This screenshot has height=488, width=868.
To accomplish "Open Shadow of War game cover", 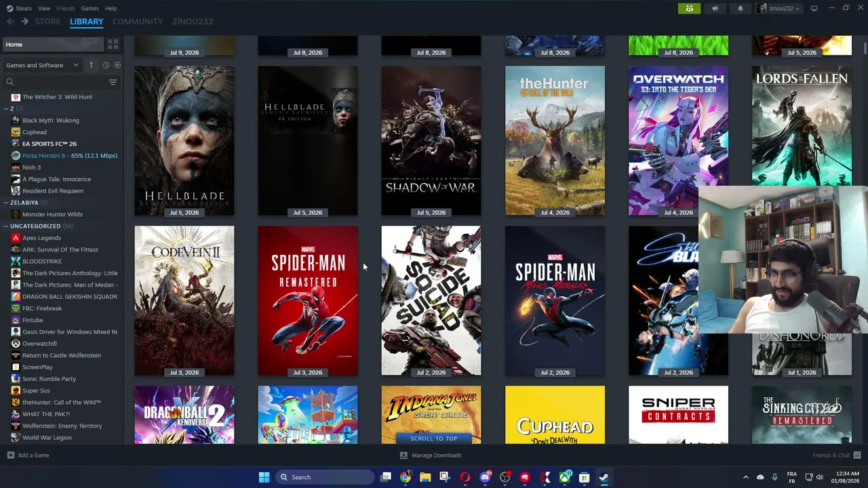I will tap(431, 140).
